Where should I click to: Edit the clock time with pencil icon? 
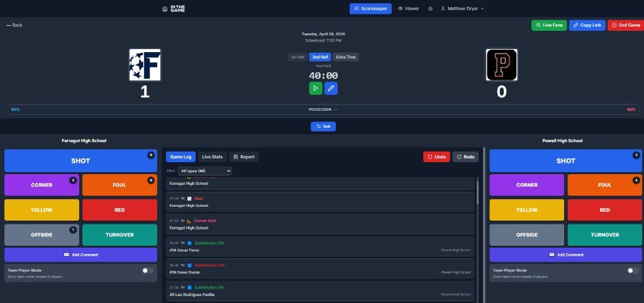tap(331, 88)
